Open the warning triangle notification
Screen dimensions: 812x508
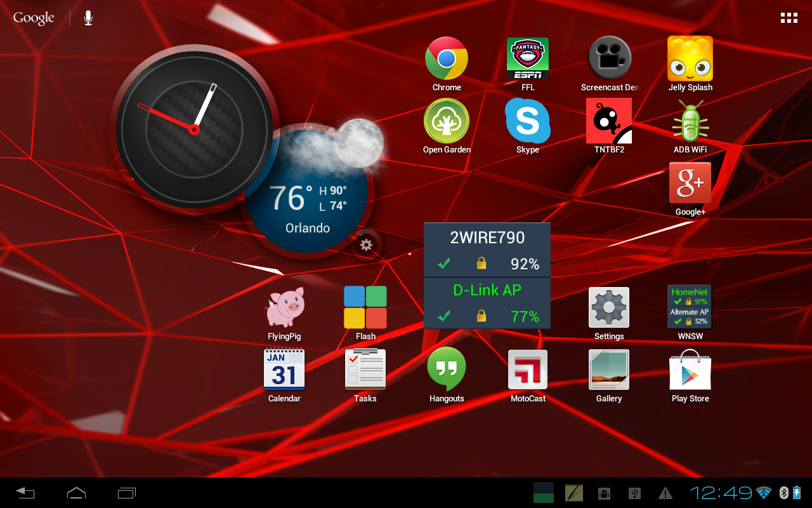[665, 493]
